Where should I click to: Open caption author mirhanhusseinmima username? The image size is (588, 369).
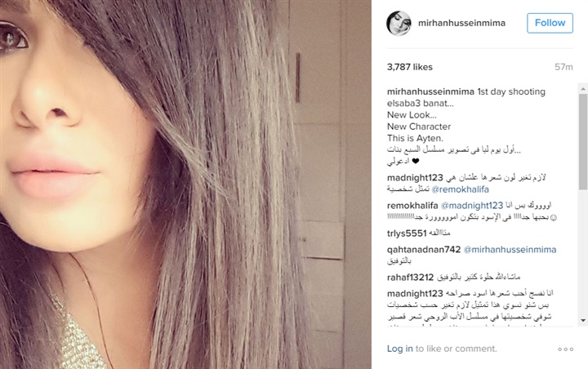pos(430,92)
